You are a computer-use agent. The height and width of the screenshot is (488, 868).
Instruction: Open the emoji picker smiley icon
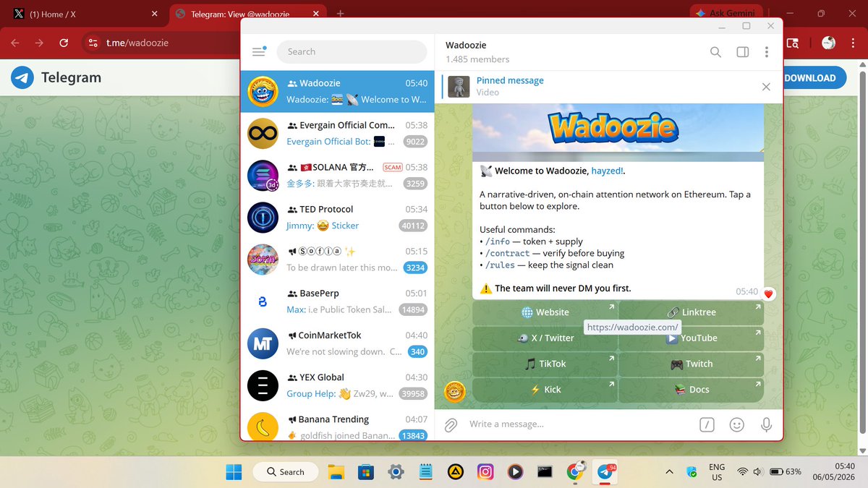point(736,425)
